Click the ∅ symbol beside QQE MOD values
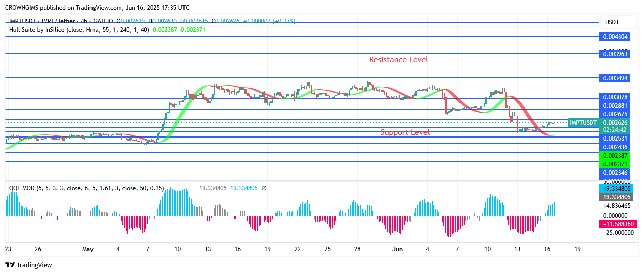Viewport: 644px width, 274px height. click(x=264, y=188)
